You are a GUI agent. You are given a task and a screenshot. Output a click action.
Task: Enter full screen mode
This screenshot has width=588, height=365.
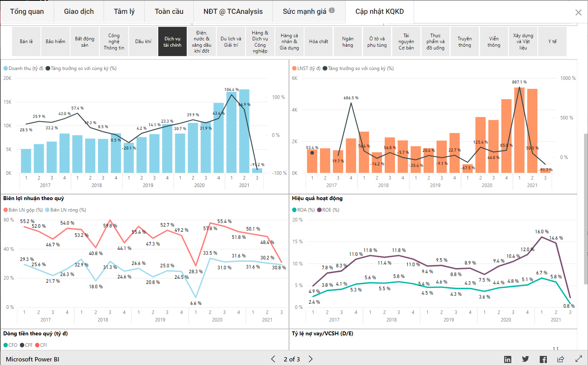579,359
